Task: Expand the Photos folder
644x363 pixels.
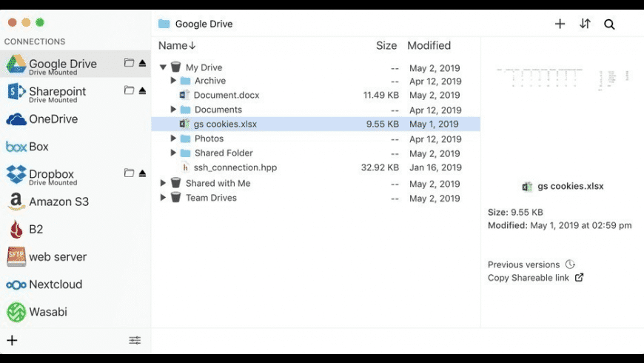Action: 173,139
